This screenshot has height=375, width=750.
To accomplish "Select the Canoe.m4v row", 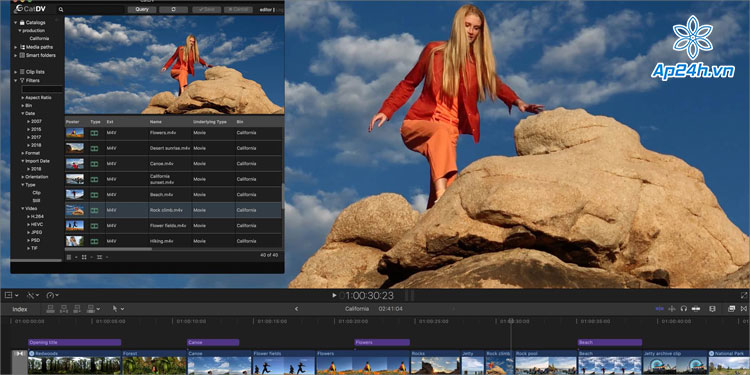I will (x=173, y=164).
